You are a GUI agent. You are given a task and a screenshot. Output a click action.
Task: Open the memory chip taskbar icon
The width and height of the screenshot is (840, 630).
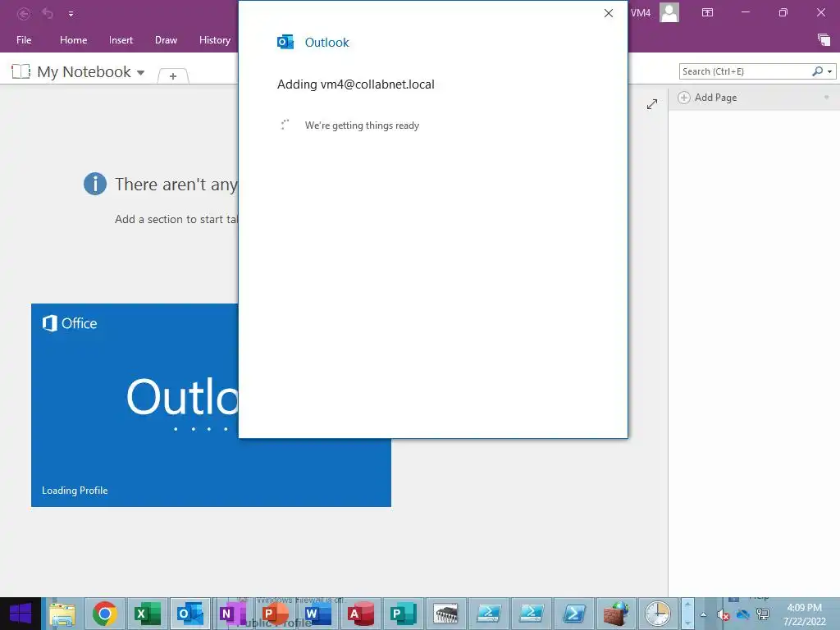pyautogui.click(x=445, y=614)
